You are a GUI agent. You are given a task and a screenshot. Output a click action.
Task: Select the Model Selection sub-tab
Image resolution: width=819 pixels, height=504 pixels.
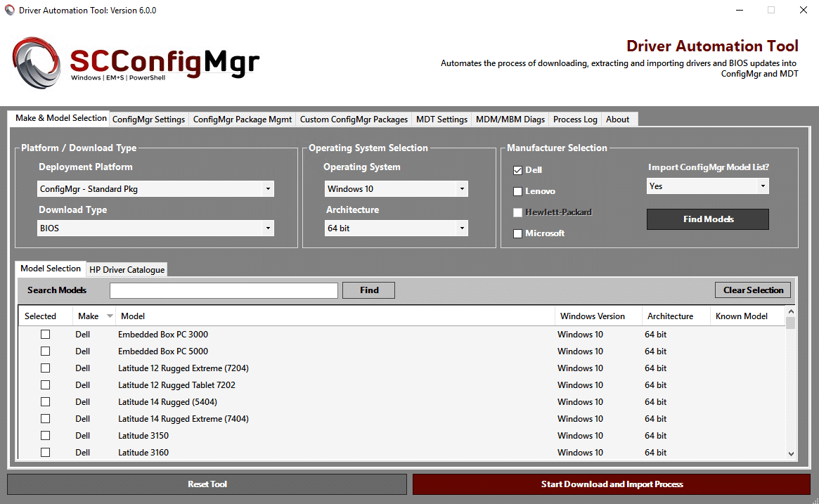point(51,269)
